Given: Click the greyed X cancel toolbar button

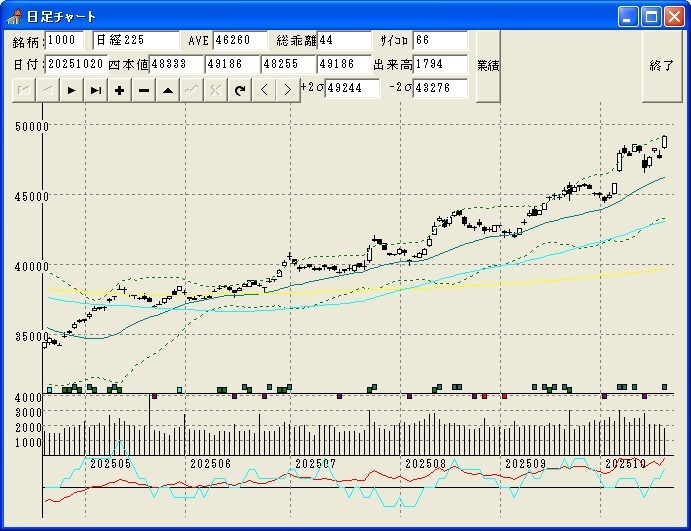Looking at the screenshot, I should pyautogui.click(x=215, y=90).
